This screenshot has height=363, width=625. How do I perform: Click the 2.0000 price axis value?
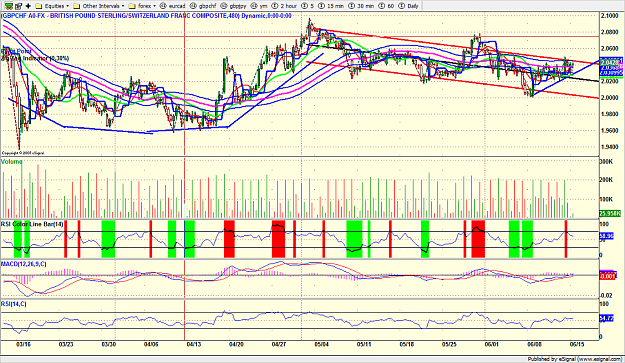click(609, 98)
